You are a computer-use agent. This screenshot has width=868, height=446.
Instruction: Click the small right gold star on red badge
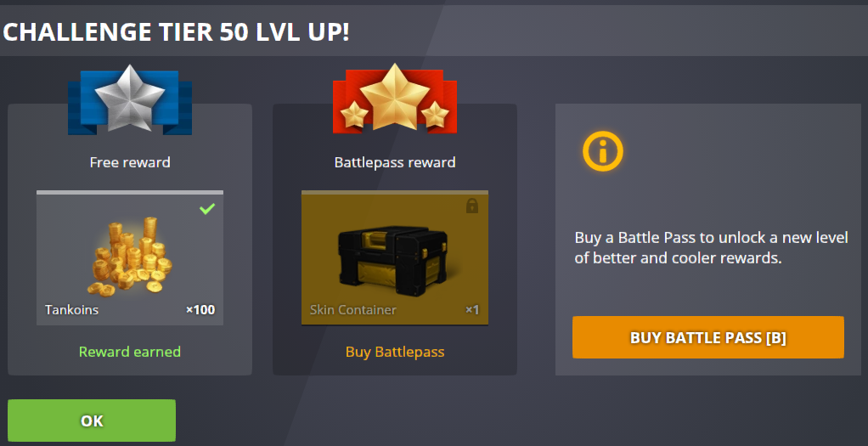tap(435, 114)
